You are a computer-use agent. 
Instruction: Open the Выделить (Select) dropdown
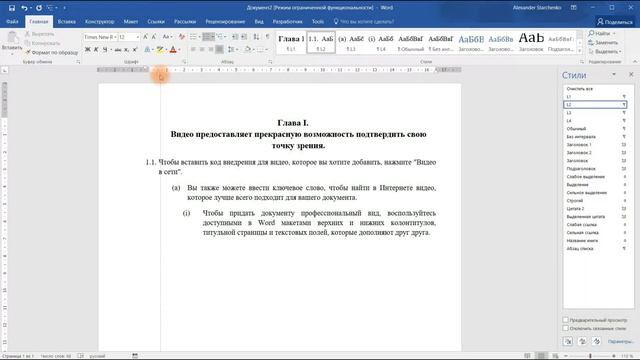click(605, 51)
